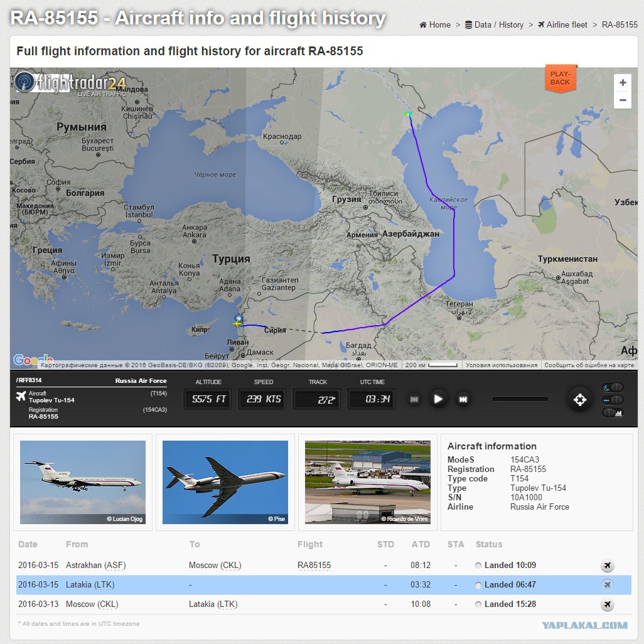Click plane icon for Astrakhan flight row

pyautogui.click(x=607, y=566)
